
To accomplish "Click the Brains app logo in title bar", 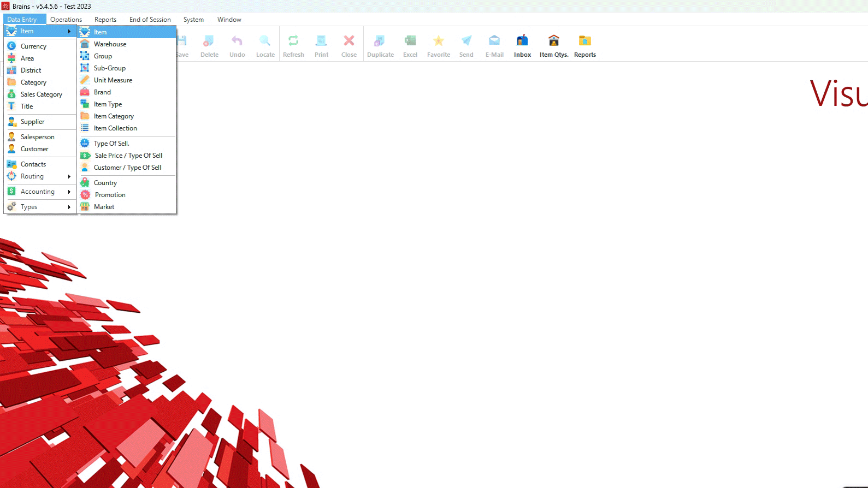I will [x=5, y=6].
